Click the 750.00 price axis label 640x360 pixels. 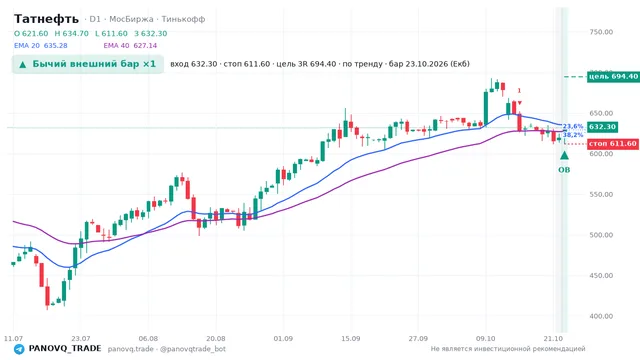(601, 32)
